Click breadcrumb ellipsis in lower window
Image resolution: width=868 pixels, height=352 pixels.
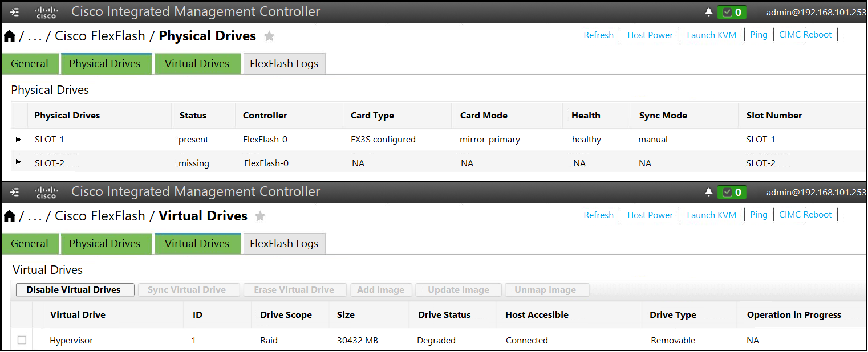coord(34,218)
